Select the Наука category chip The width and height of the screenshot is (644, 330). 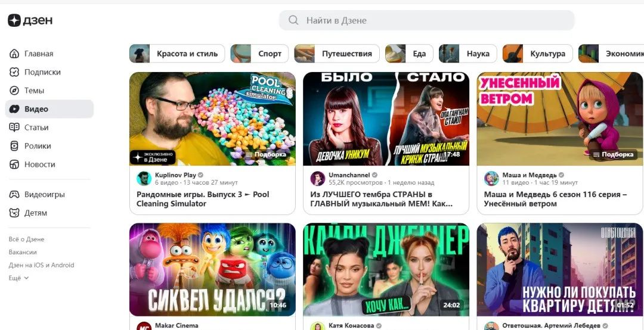(x=468, y=54)
